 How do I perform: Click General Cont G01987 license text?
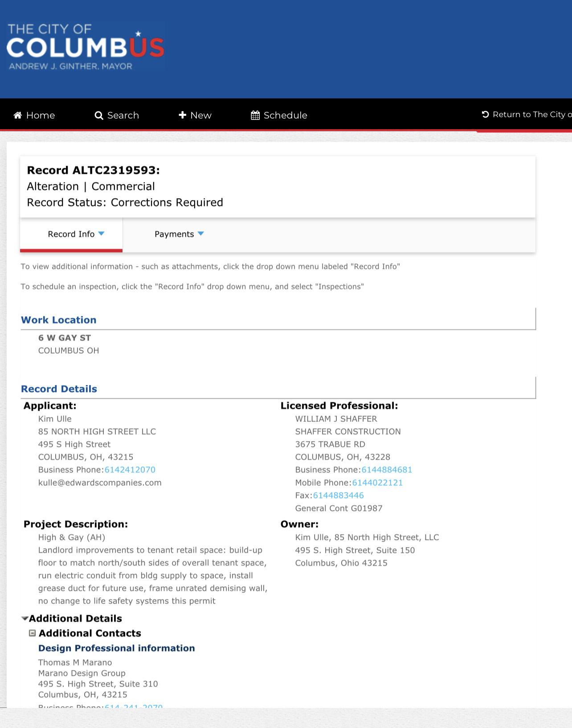(x=339, y=508)
